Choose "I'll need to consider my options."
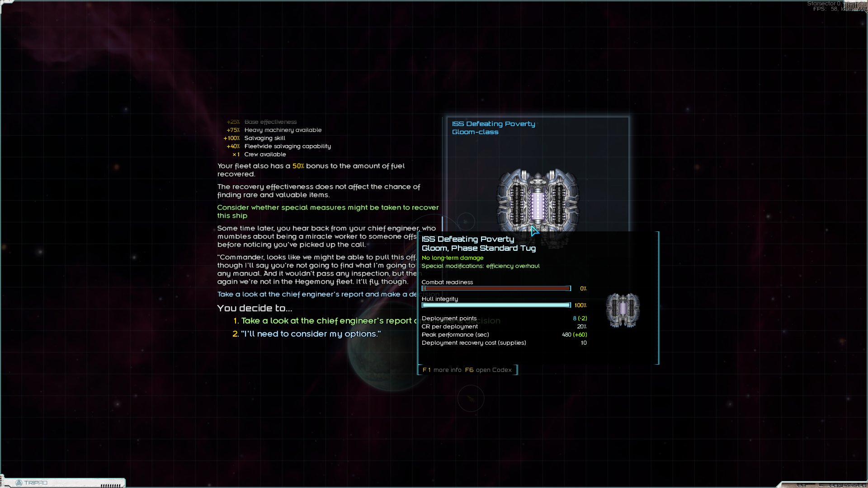 [311, 334]
